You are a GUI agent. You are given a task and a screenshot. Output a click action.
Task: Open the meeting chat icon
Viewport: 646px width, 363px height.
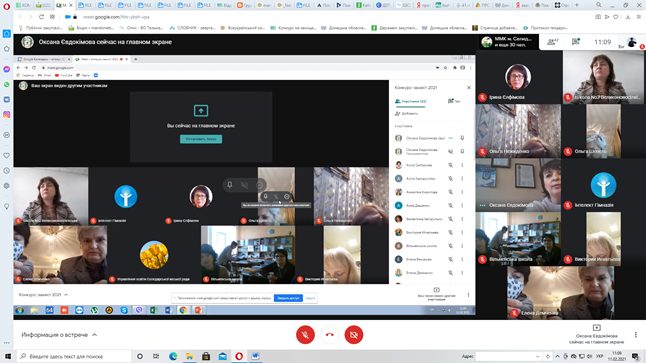(x=576, y=42)
